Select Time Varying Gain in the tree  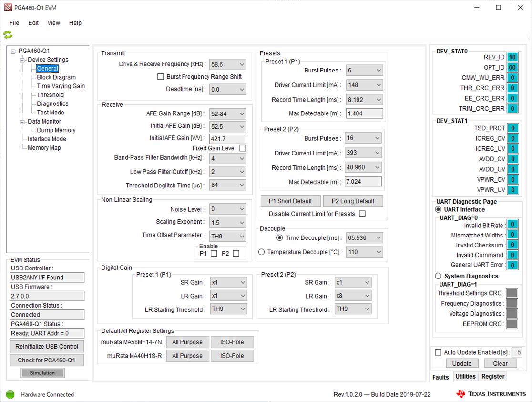click(x=61, y=86)
